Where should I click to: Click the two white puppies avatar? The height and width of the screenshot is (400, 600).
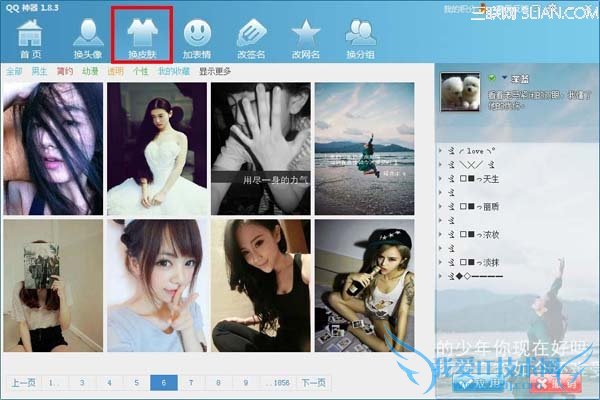[x=460, y=92]
